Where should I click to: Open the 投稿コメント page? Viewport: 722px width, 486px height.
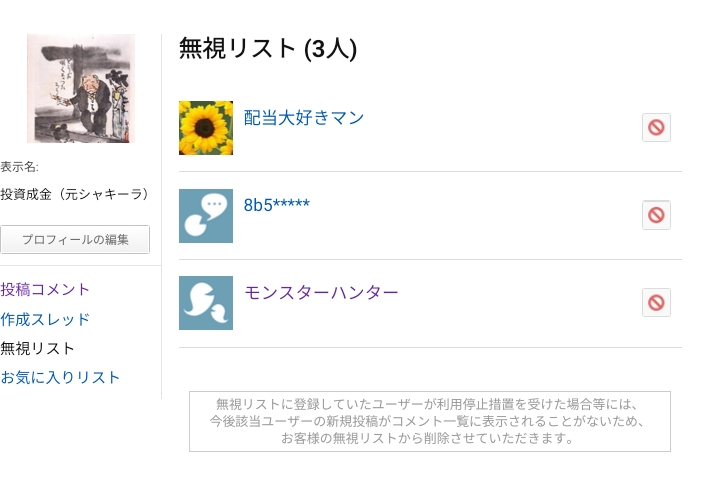[x=46, y=289]
